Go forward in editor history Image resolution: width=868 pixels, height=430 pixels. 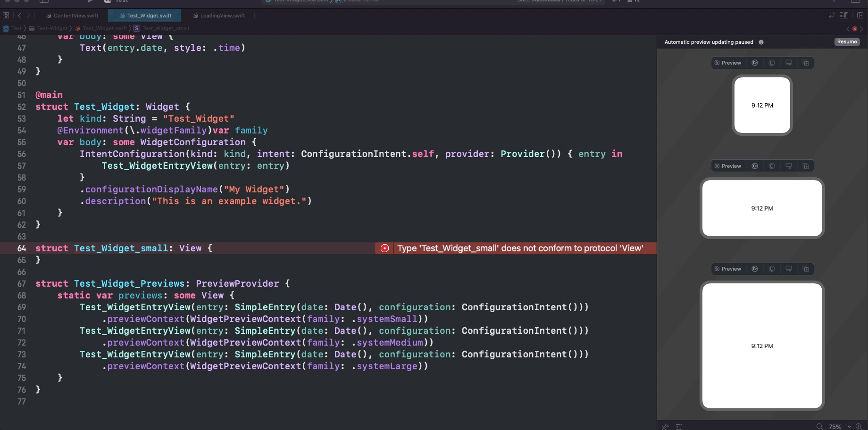tap(28, 16)
